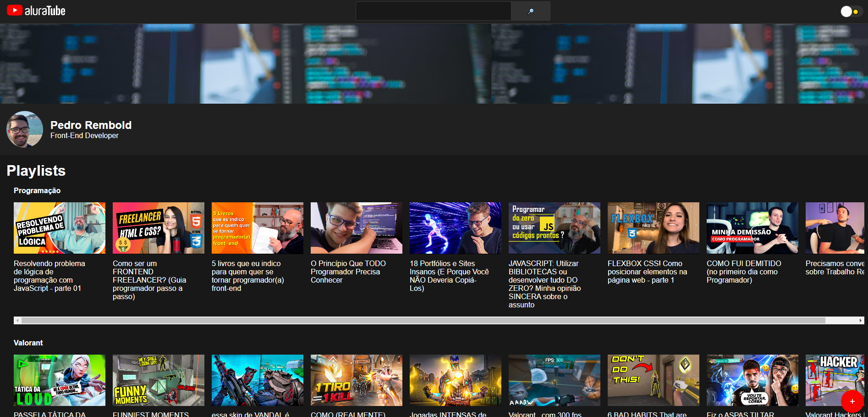Open the Jogadas INTENSAS thumbnail
The width and height of the screenshot is (868, 417).
pos(456,380)
